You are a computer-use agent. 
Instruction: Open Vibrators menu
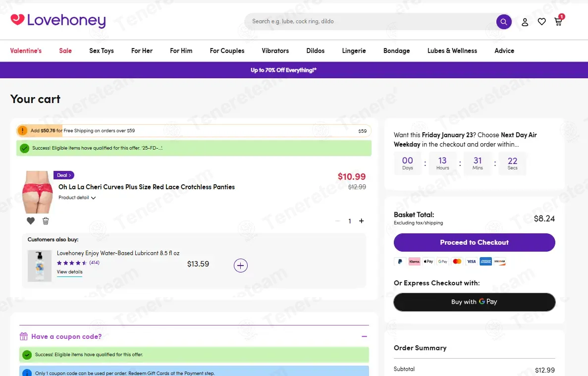[x=275, y=51]
